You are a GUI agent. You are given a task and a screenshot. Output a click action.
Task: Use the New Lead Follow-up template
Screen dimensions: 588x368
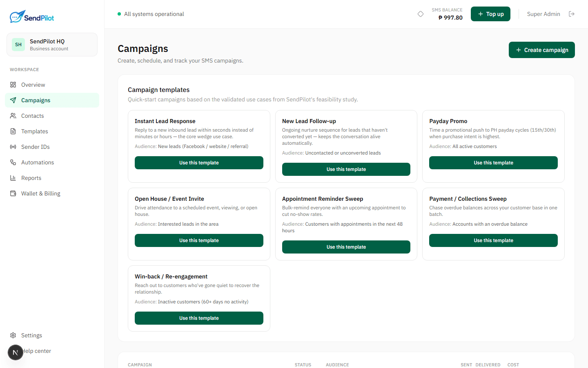346,169
